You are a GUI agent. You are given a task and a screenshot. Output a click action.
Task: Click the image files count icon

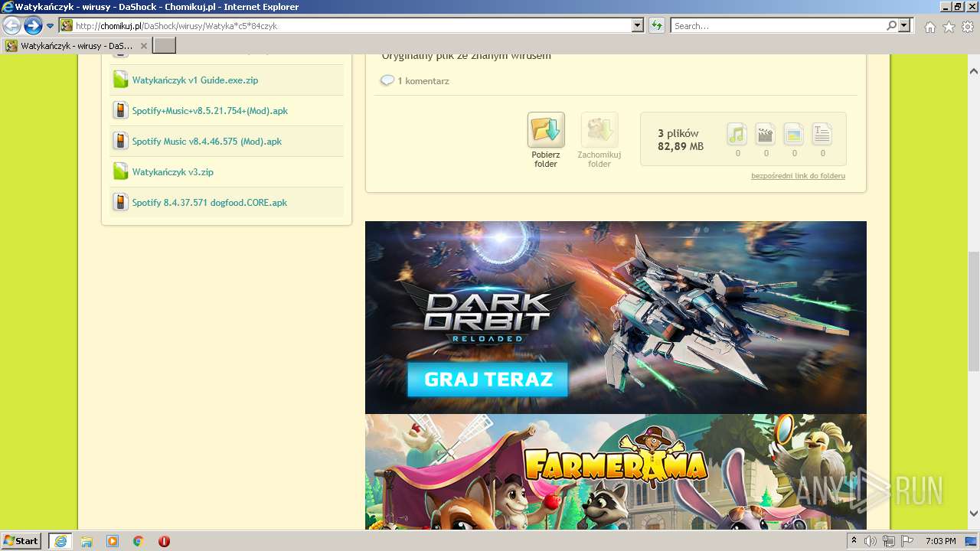click(794, 134)
